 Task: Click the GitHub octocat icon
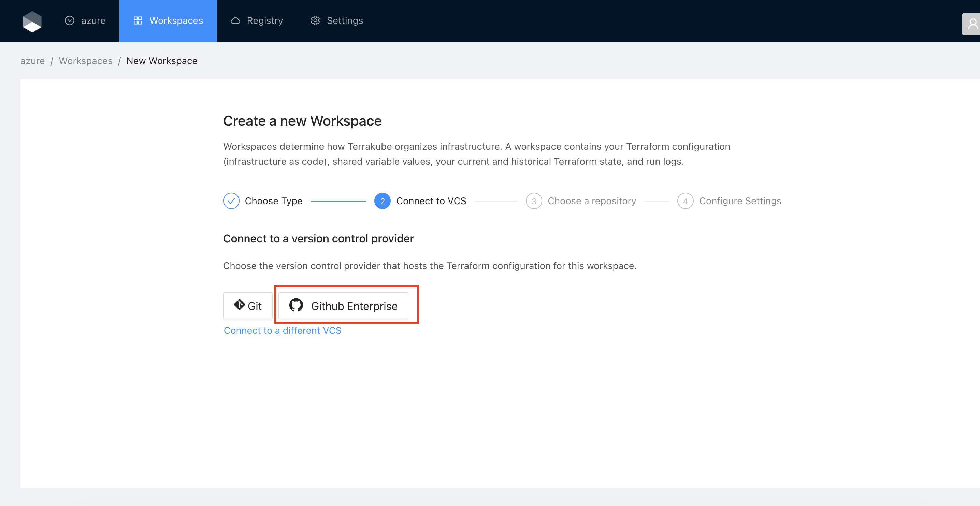click(x=296, y=305)
